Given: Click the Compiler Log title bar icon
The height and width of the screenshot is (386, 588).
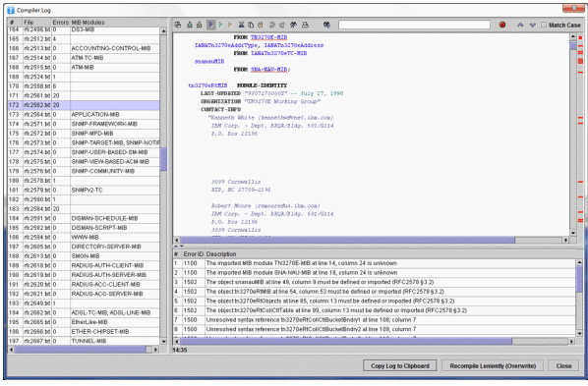Looking at the screenshot, I should pos(11,10).
